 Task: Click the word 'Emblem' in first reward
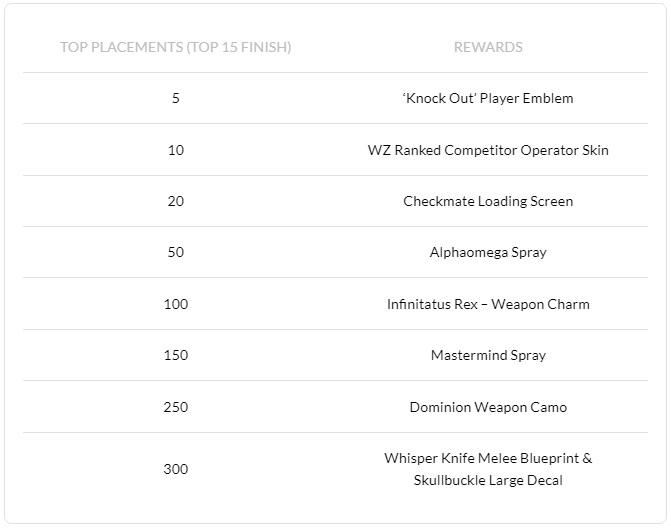tap(548, 98)
